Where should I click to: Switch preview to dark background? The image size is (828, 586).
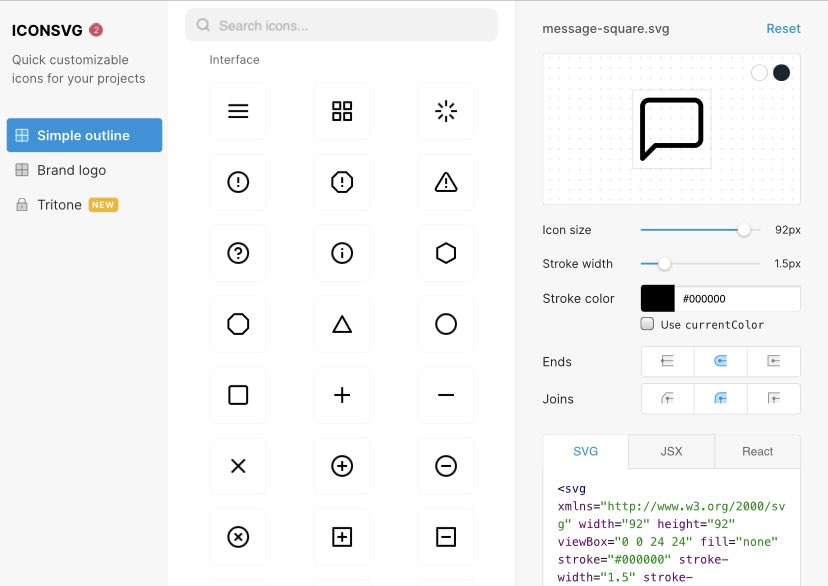coord(781,72)
